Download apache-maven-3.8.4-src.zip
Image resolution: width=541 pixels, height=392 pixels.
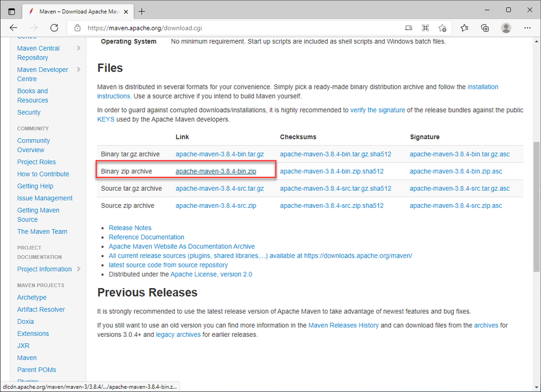coord(216,206)
